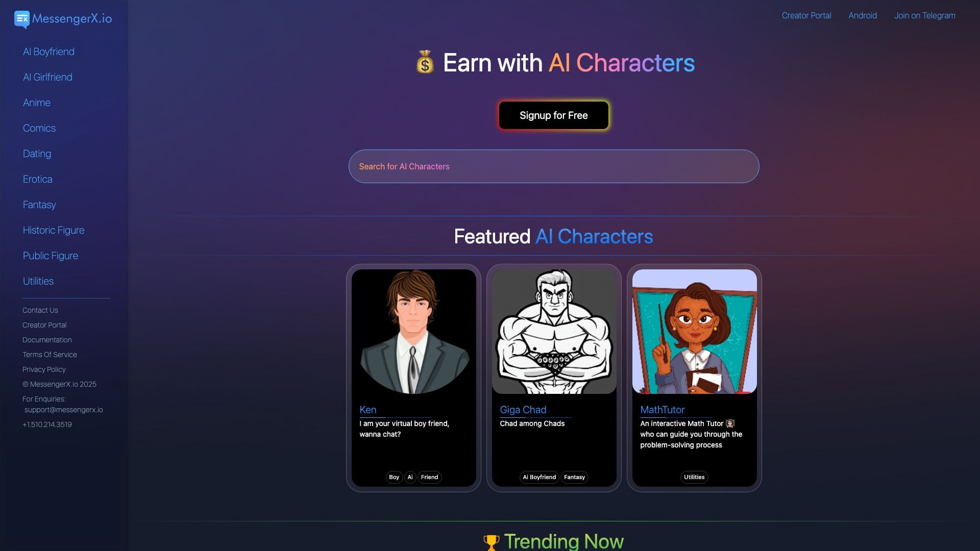Click the Android link in header

tap(863, 15)
